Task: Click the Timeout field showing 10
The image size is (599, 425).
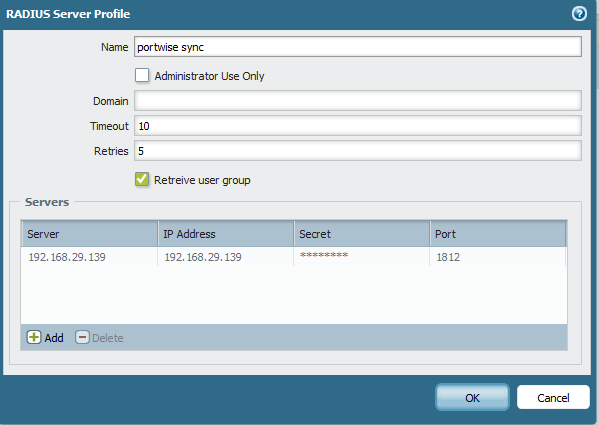Action: click(358, 126)
